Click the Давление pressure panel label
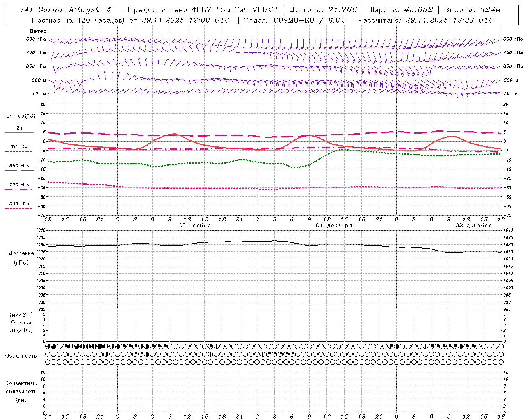 click(x=21, y=253)
